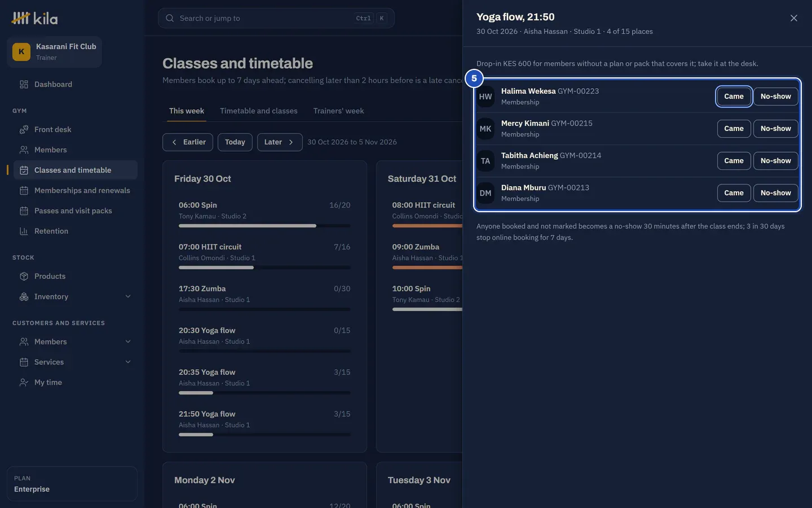This screenshot has width=812, height=508.
Task: Click the Passes and visit packs icon
Action: click(x=24, y=211)
